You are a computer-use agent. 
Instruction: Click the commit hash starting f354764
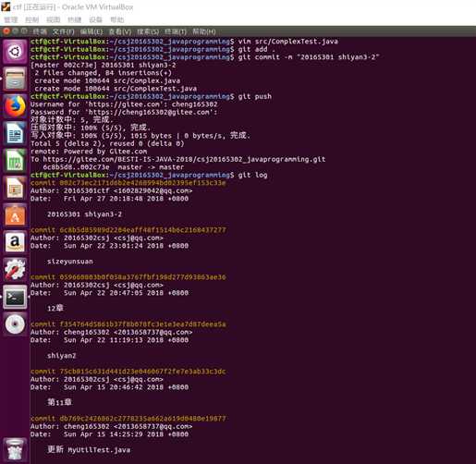(x=142, y=324)
